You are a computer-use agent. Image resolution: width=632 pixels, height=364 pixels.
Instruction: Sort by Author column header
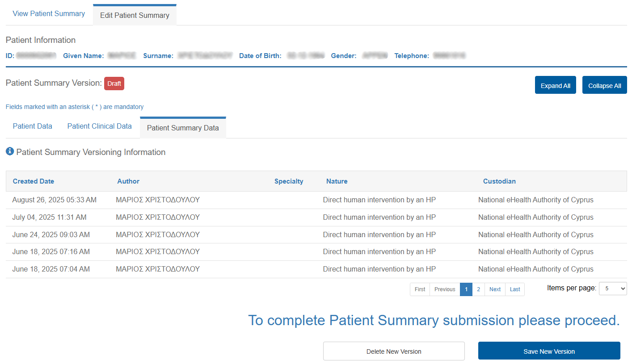coord(128,181)
